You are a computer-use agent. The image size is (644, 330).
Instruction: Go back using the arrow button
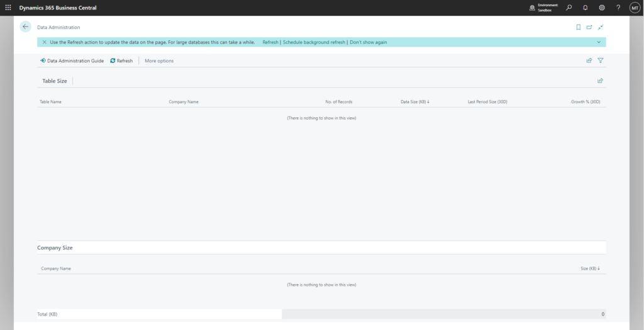pos(25,26)
